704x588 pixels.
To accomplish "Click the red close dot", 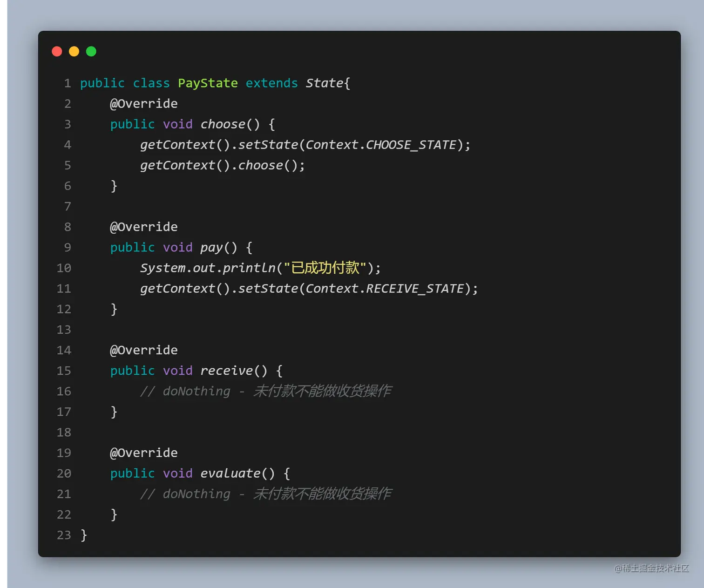I will coord(57,51).
